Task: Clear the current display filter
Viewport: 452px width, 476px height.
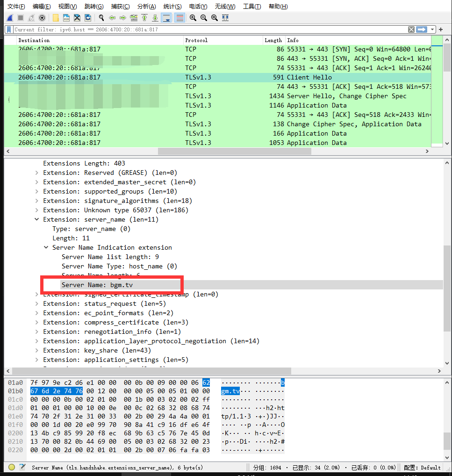Action: pyautogui.click(x=411, y=29)
